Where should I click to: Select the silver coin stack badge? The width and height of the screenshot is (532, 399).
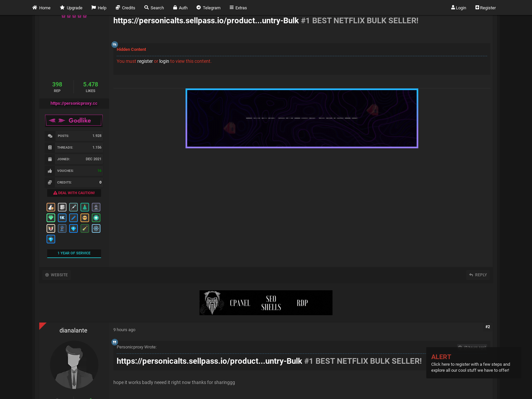(x=62, y=207)
